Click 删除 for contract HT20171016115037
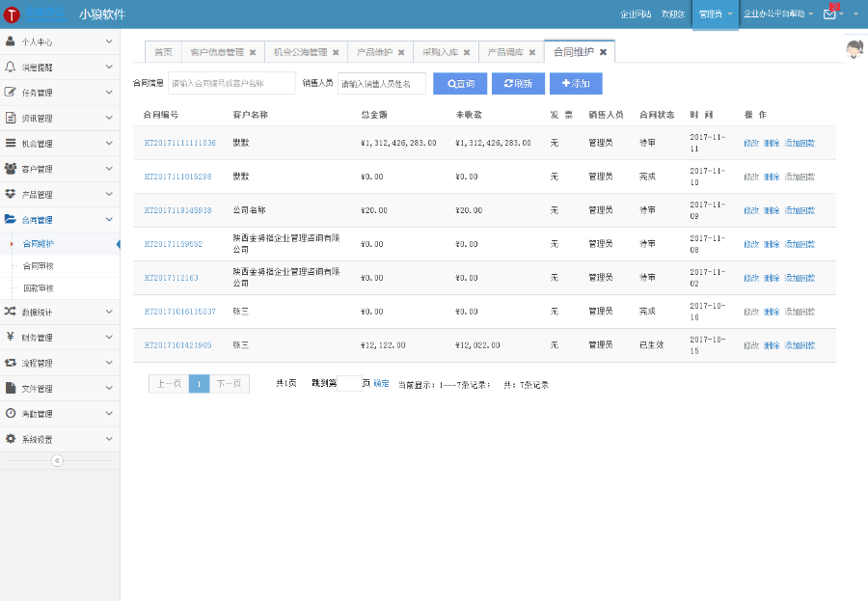 pos(772,312)
